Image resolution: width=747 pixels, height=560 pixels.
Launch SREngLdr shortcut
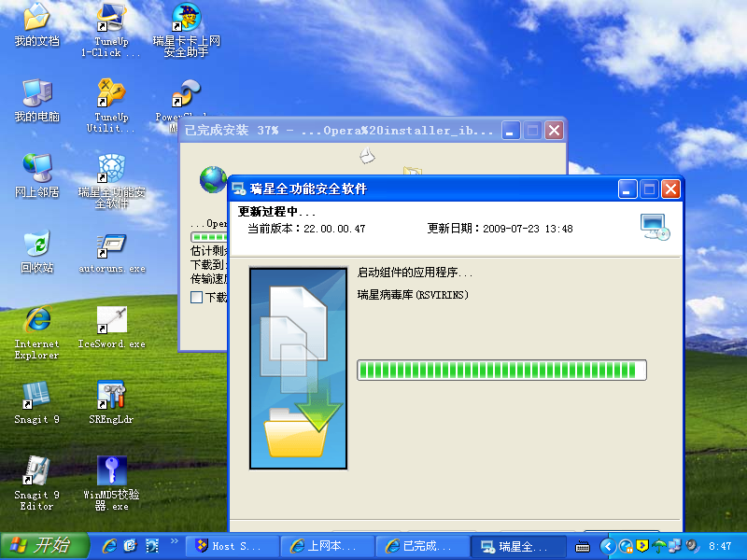coord(111,403)
